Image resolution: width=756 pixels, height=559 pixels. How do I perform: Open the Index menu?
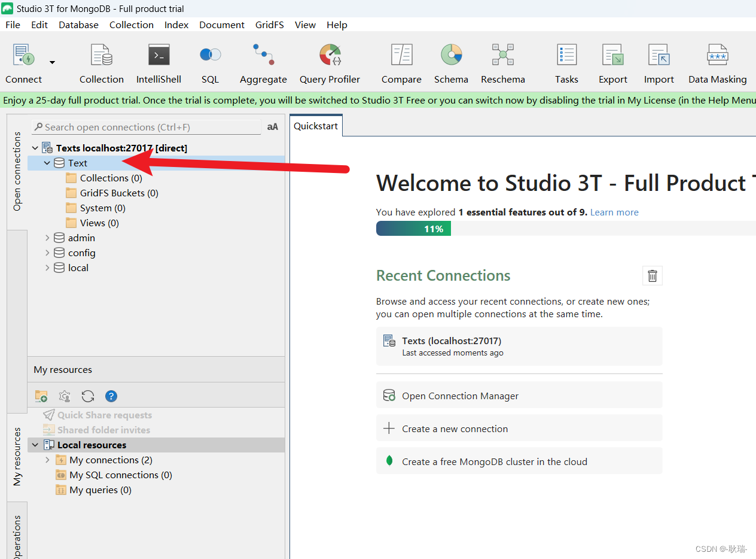pyautogui.click(x=176, y=25)
